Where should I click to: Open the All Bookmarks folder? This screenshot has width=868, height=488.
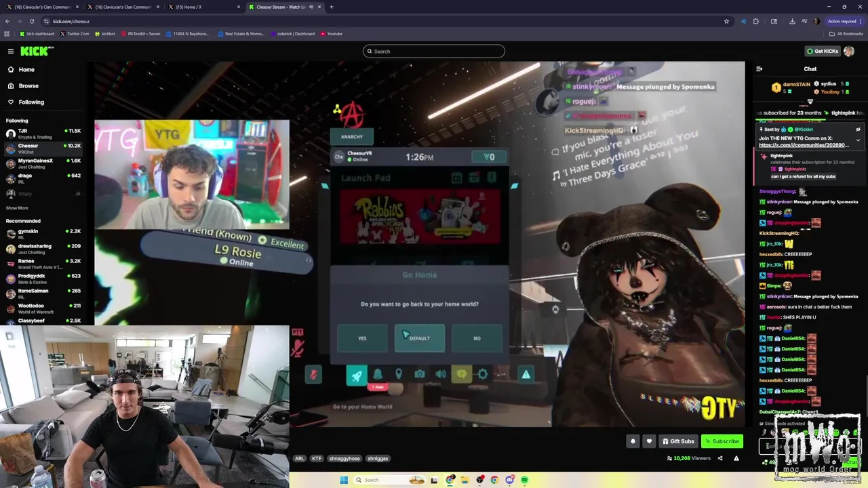point(846,34)
